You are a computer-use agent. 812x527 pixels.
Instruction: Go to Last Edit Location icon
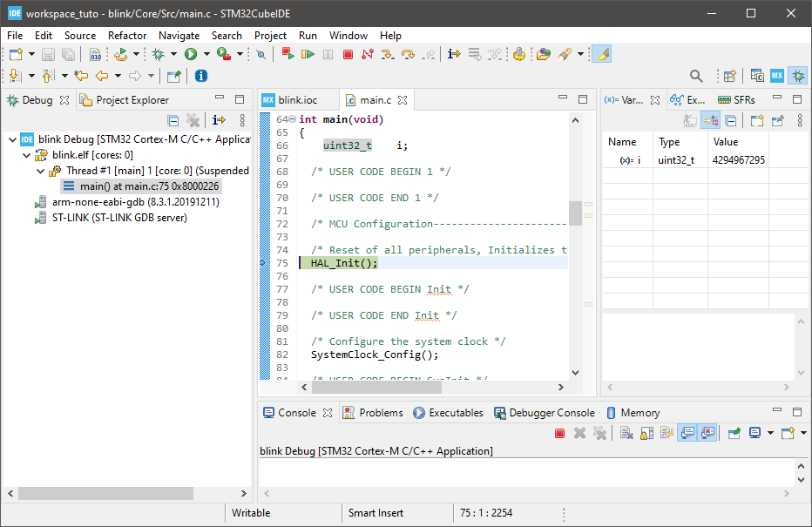point(81,76)
